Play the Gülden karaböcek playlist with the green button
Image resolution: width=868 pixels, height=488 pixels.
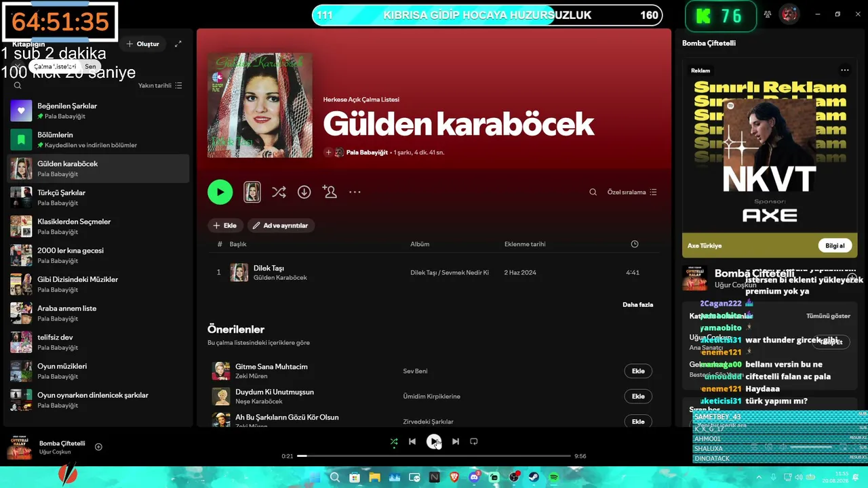pyautogui.click(x=220, y=192)
